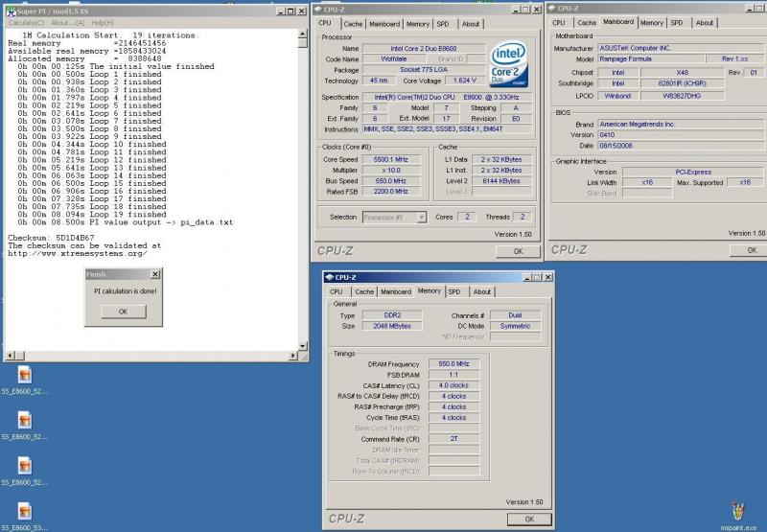This screenshot has width=767, height=532.
Task: Click the CAS# Latency value '4.0 clocks'
Action: (x=453, y=385)
